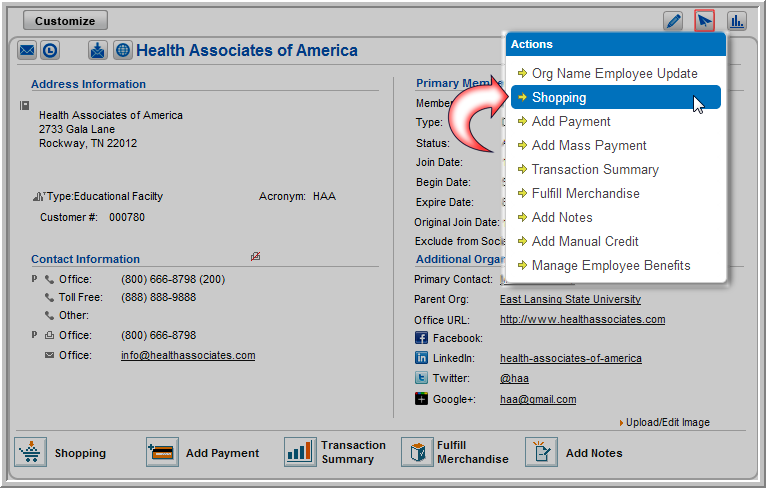Click the Add Payment credit card icon

[x=162, y=452]
